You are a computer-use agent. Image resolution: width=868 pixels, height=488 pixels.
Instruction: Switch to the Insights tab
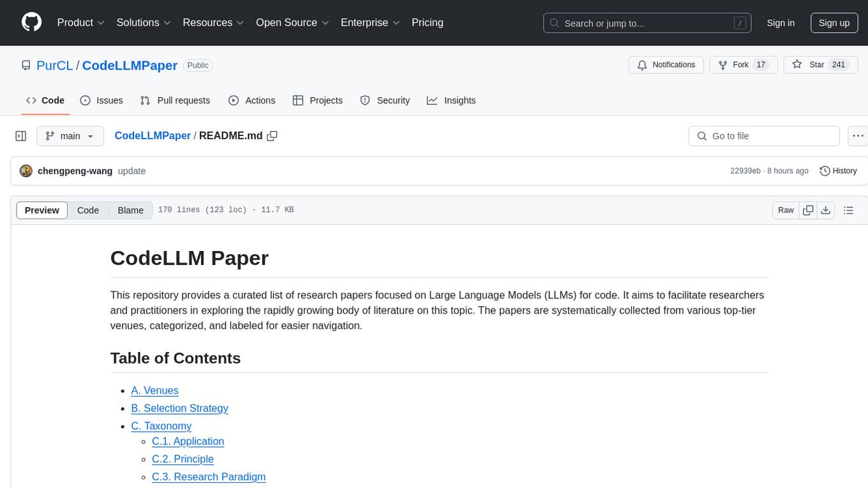click(x=451, y=100)
